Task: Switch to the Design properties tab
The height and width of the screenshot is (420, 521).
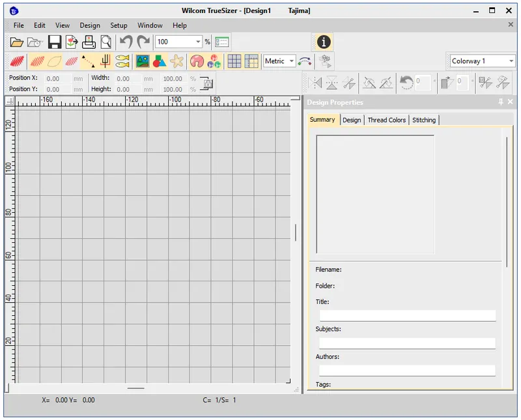Action: coord(352,120)
